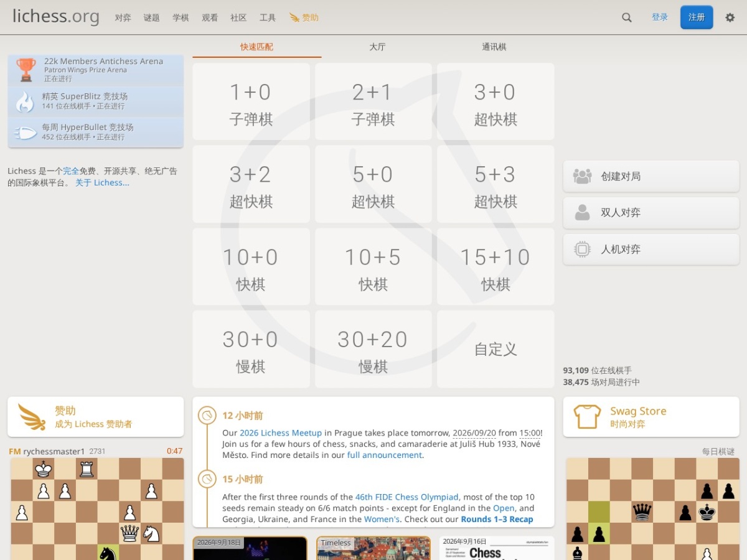The image size is (747, 560).
Task: Open the 每日棋谜 label
Action: [x=718, y=451]
